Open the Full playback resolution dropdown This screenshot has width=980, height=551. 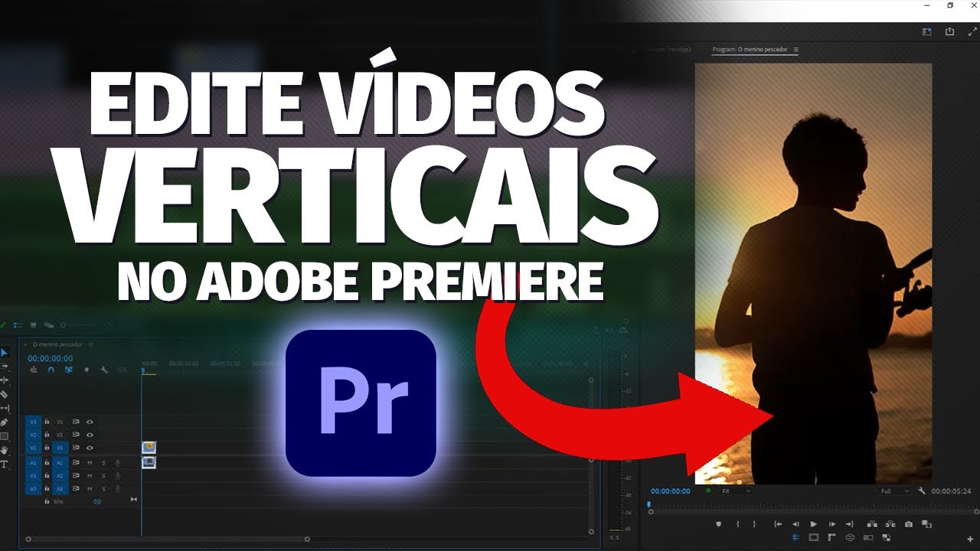(896, 491)
